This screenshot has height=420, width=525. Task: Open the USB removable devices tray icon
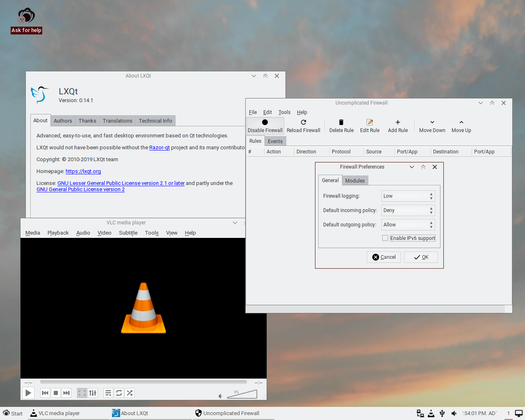(x=442, y=413)
